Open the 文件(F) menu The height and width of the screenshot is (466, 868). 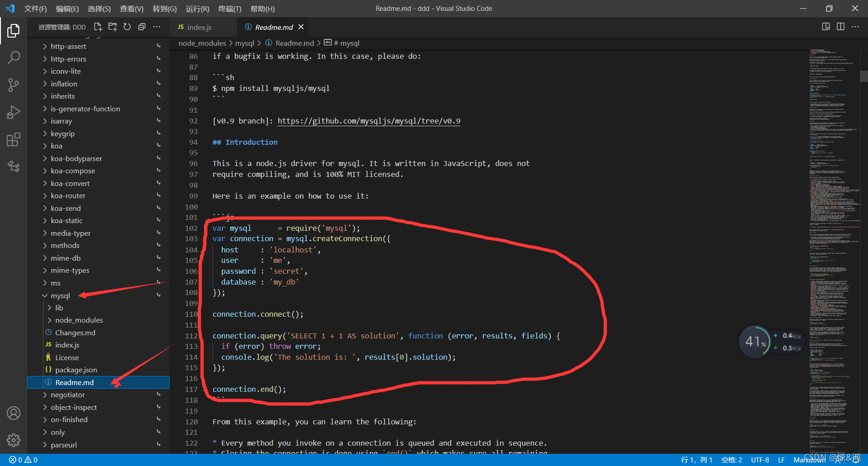[x=35, y=9]
